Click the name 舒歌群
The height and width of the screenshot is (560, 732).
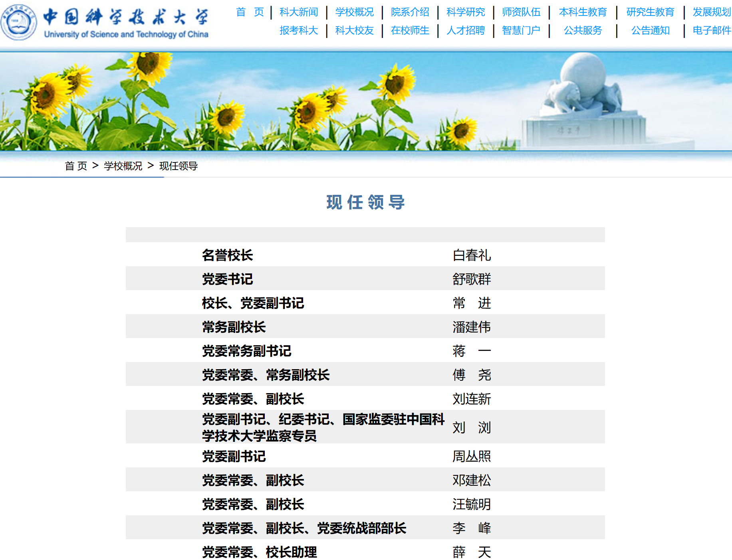(x=472, y=279)
